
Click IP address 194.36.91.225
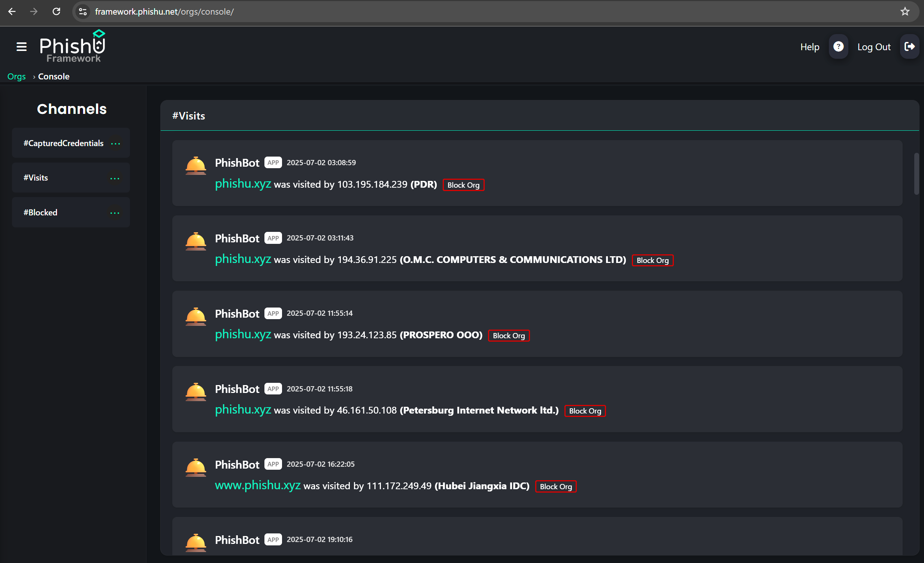pos(367,260)
